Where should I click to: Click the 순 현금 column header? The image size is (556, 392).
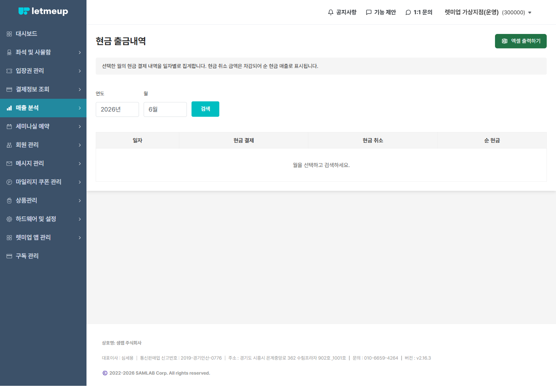(492, 140)
